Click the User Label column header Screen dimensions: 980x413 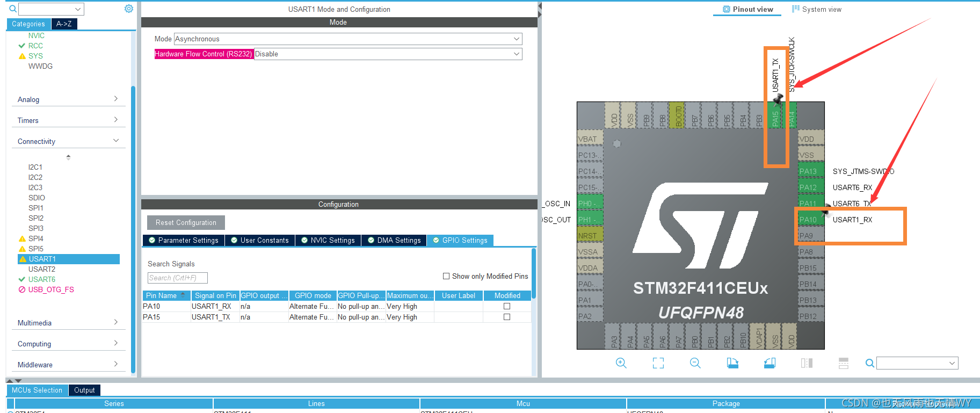(x=459, y=295)
